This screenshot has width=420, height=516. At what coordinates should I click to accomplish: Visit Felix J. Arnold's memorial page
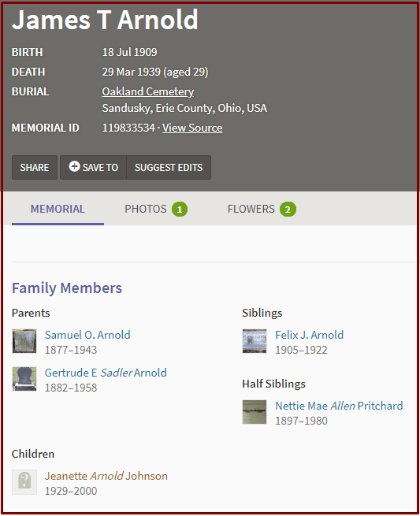309,335
